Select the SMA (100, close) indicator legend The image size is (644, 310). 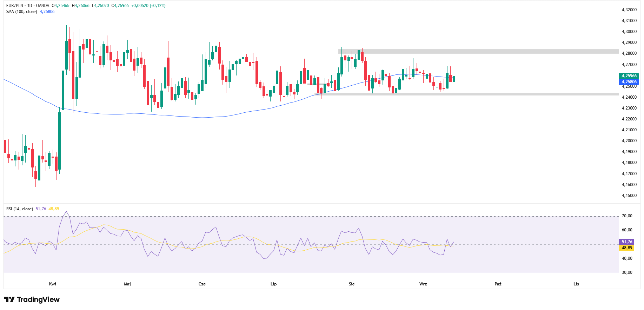(21, 12)
